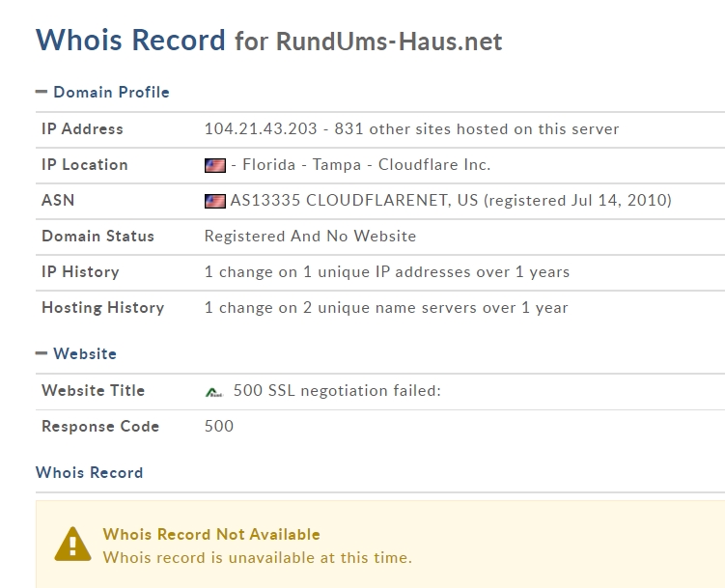Select the IP History label
The width and height of the screenshot is (725, 588).
click(80, 272)
